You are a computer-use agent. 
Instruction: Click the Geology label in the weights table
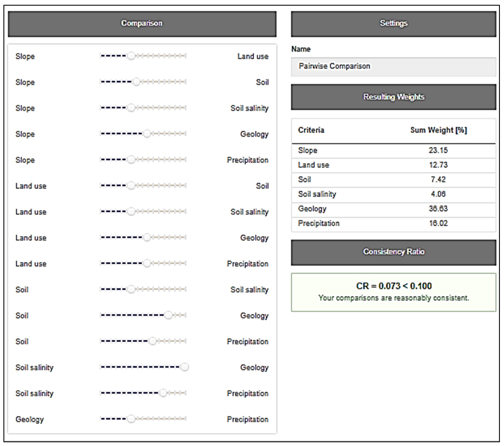click(x=312, y=209)
